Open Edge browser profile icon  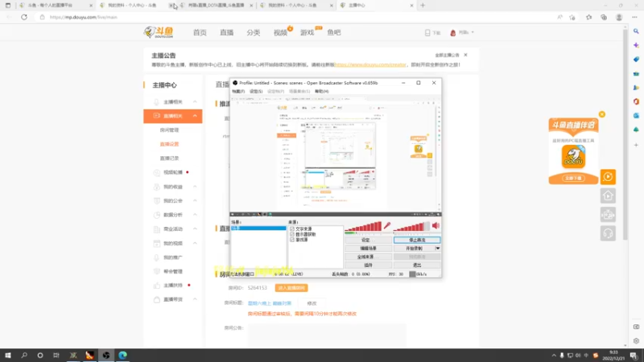pos(619,17)
